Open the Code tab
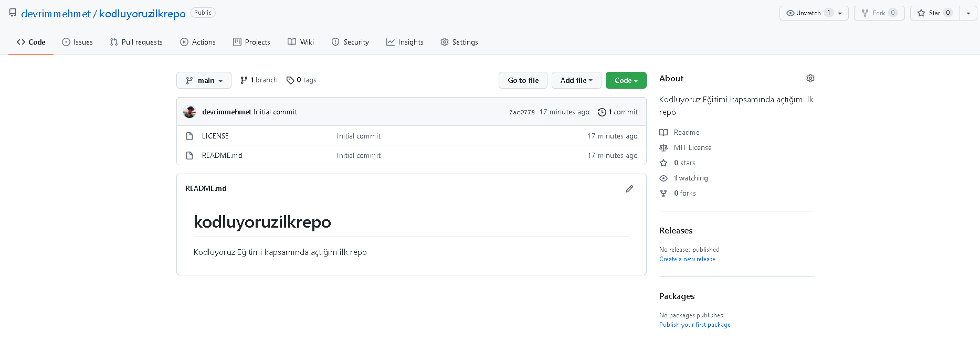 coord(31,42)
